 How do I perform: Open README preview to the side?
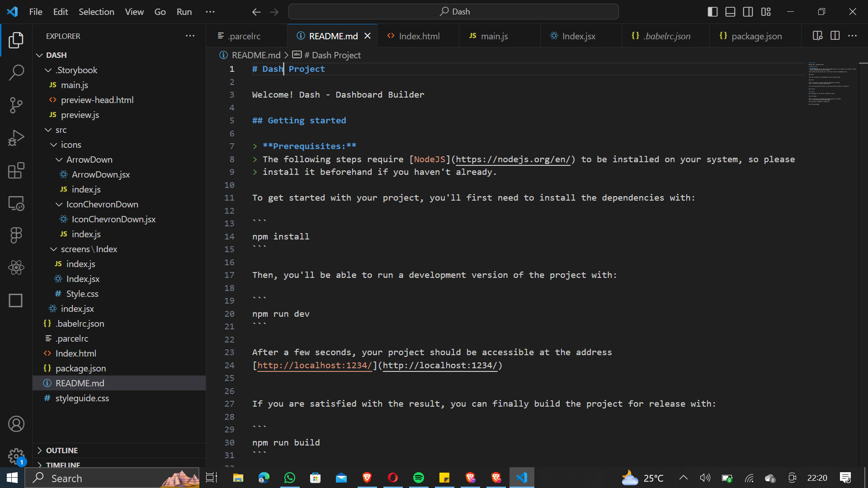point(817,36)
